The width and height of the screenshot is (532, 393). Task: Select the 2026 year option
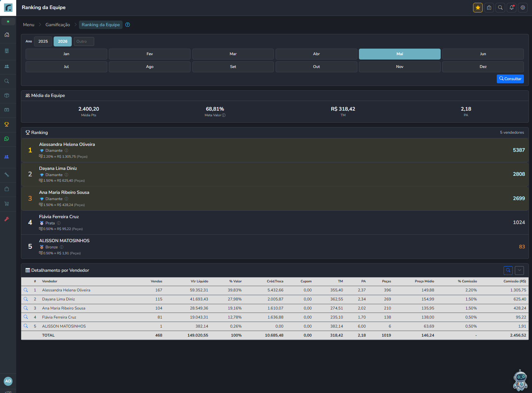[63, 41]
